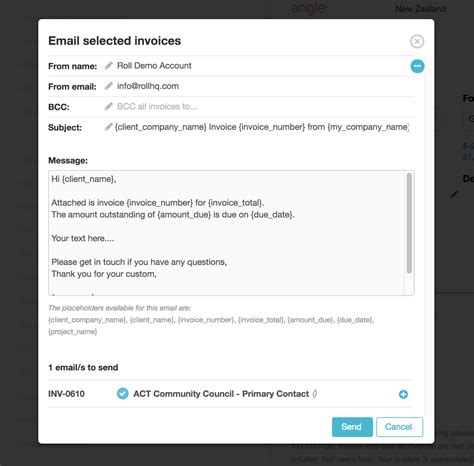Click the paperclip icon after Primary Contact
Image resolution: width=474 pixels, height=466 pixels.
[x=315, y=394]
